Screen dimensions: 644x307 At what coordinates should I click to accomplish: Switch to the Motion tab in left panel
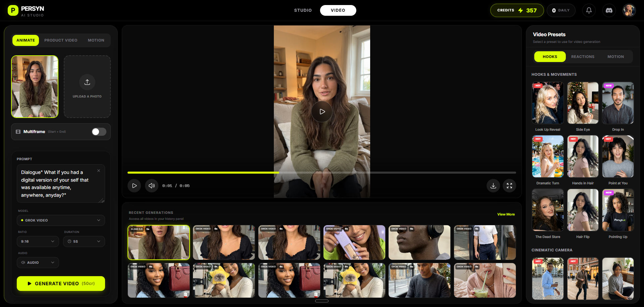tap(96, 40)
